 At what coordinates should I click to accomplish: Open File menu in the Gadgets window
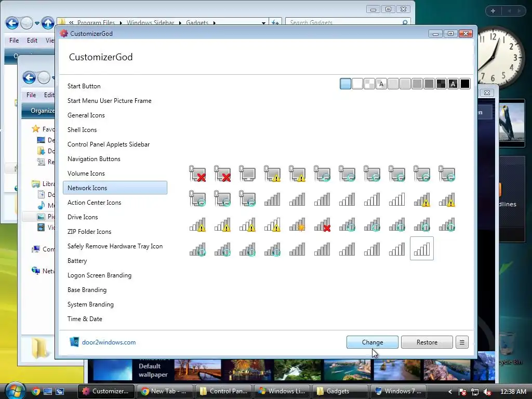click(14, 41)
